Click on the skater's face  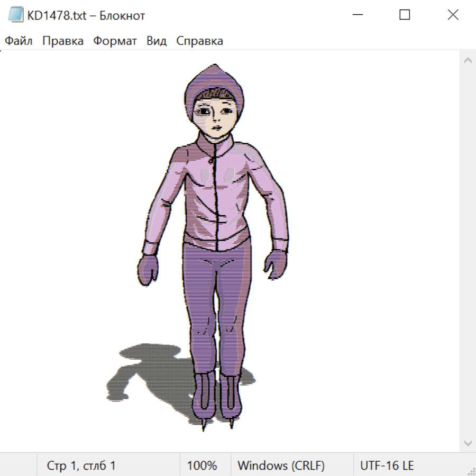(215, 117)
